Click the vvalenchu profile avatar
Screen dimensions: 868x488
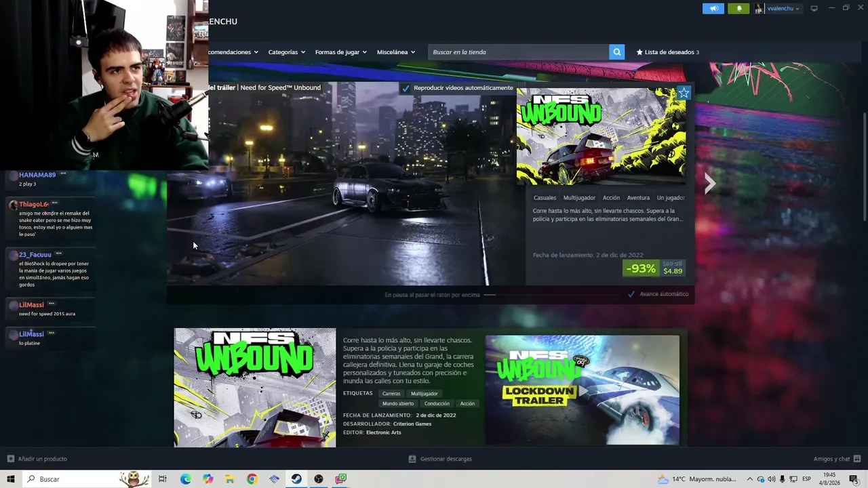click(759, 9)
